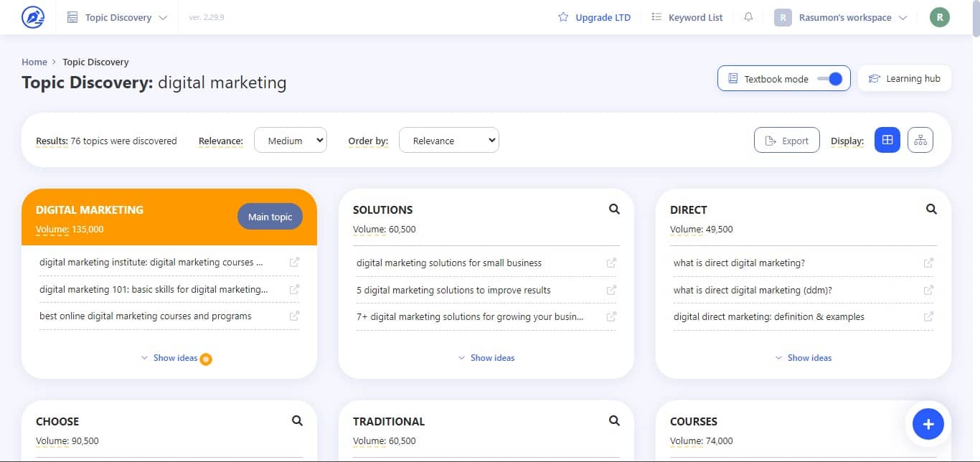Viewport: 980px width, 462px height.
Task: Switch display to grid card view
Action: [887, 141]
